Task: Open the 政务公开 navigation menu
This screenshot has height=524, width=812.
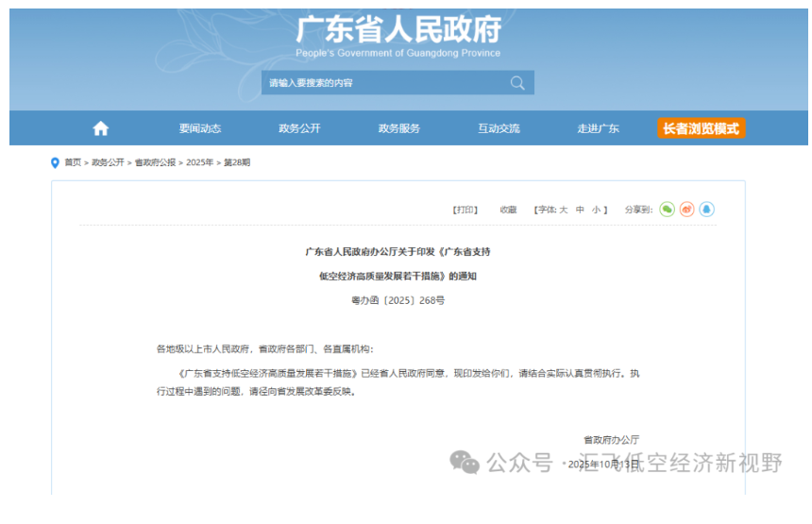Action: click(299, 128)
